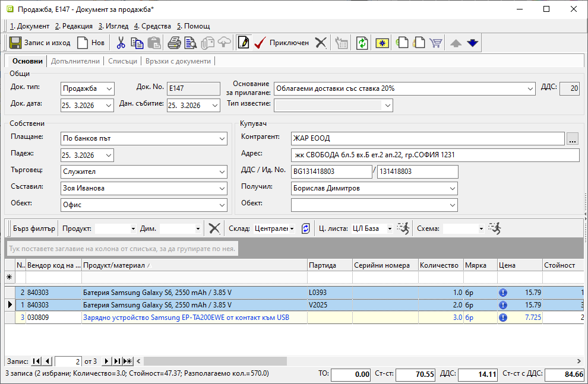Click refresh icon next to Склад dropdown
The width and height of the screenshot is (588, 384).
306,229
